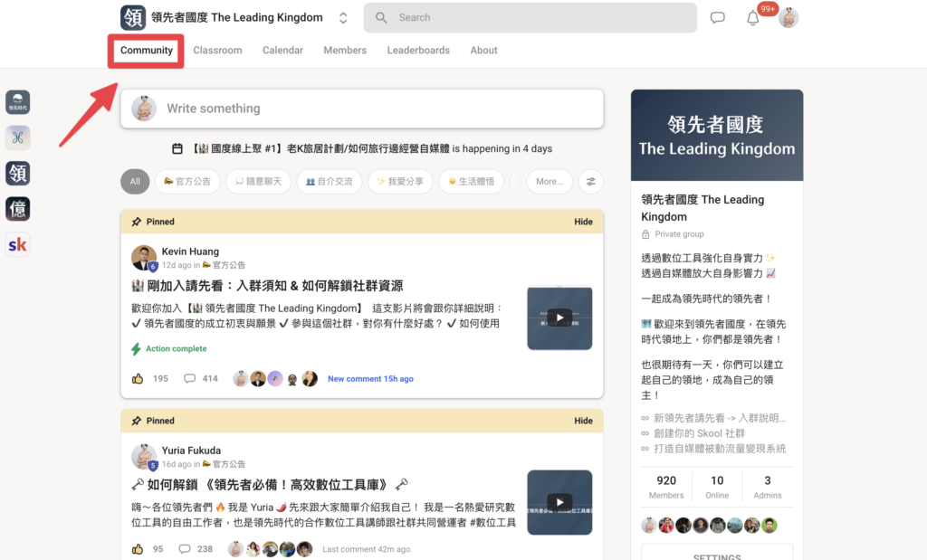Open notifications bell with 99+ badge
Viewport: 927px width, 560px height.
click(752, 18)
